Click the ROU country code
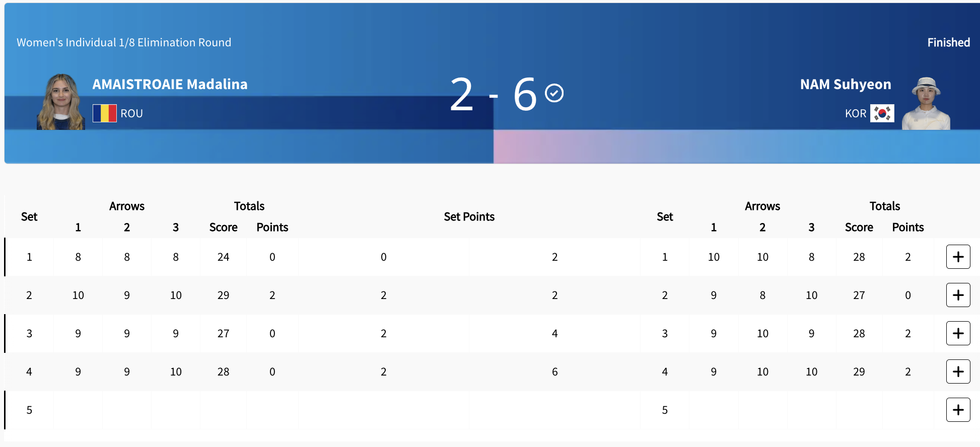The image size is (980, 447). (132, 114)
